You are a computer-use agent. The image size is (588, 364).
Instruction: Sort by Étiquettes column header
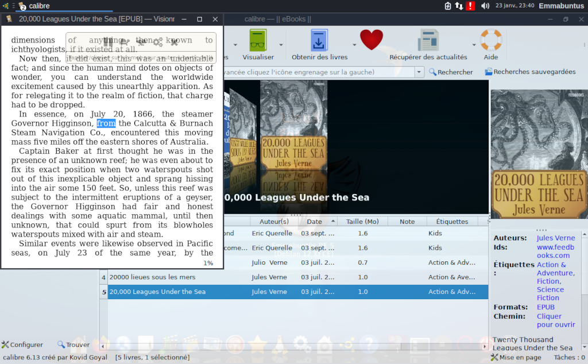(x=452, y=222)
